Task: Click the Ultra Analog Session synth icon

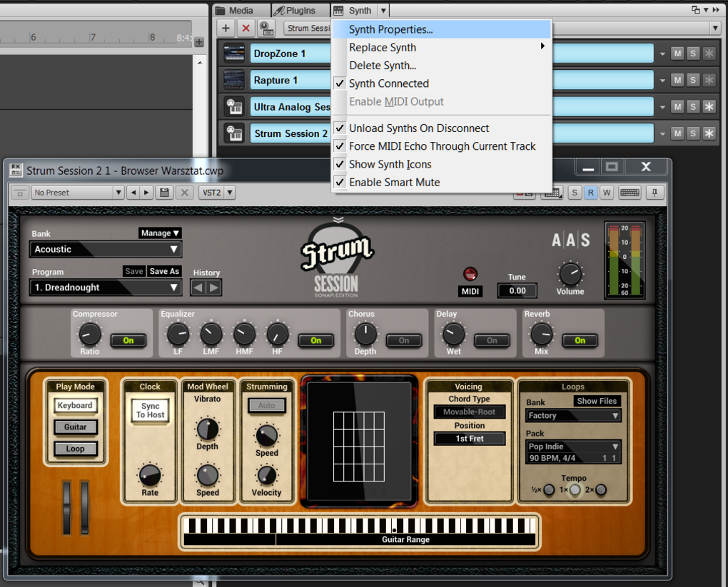Action: click(x=235, y=107)
